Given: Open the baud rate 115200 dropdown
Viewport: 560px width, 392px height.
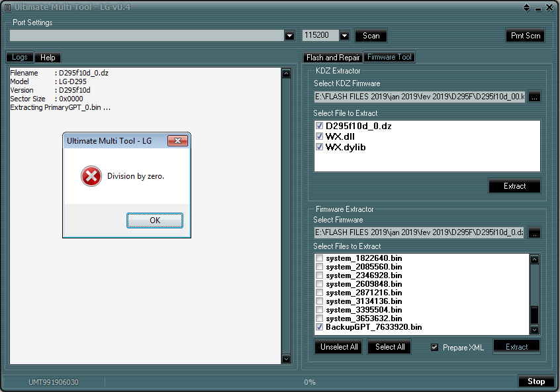Looking at the screenshot, I should pyautogui.click(x=345, y=35).
